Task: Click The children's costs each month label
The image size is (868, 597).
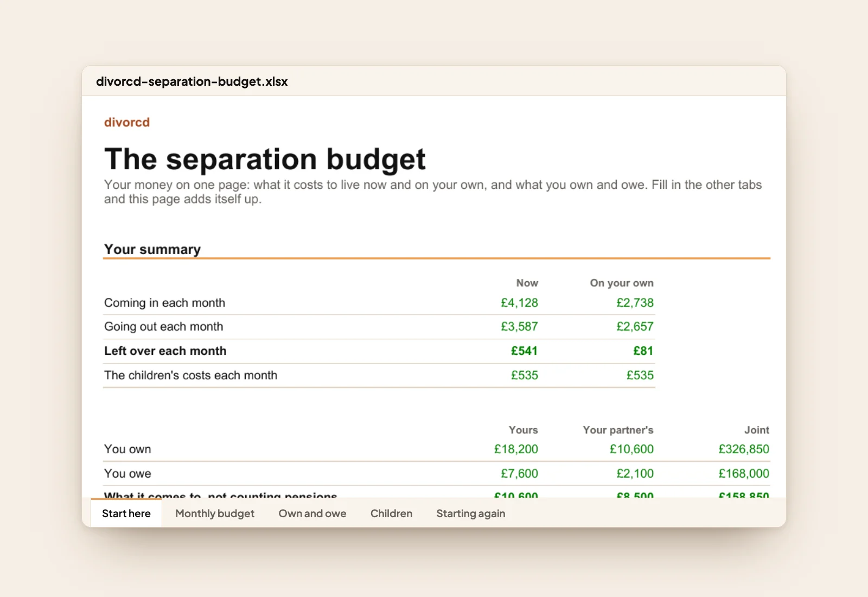Action: tap(191, 376)
